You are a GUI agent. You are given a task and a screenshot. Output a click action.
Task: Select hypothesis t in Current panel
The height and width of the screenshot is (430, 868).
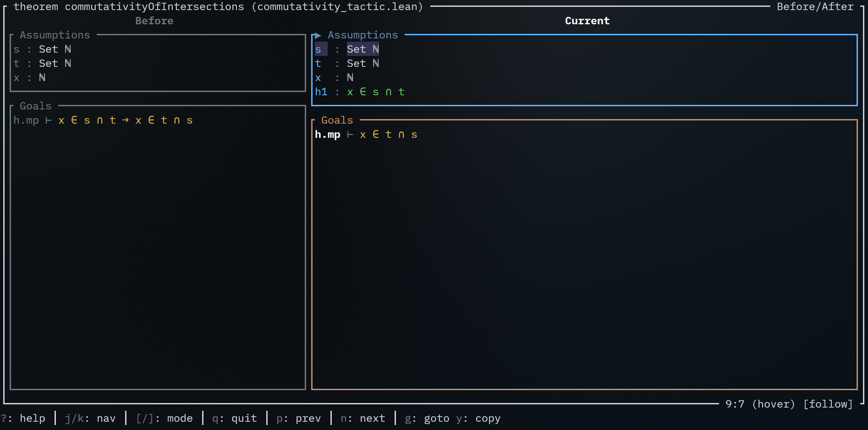319,64
